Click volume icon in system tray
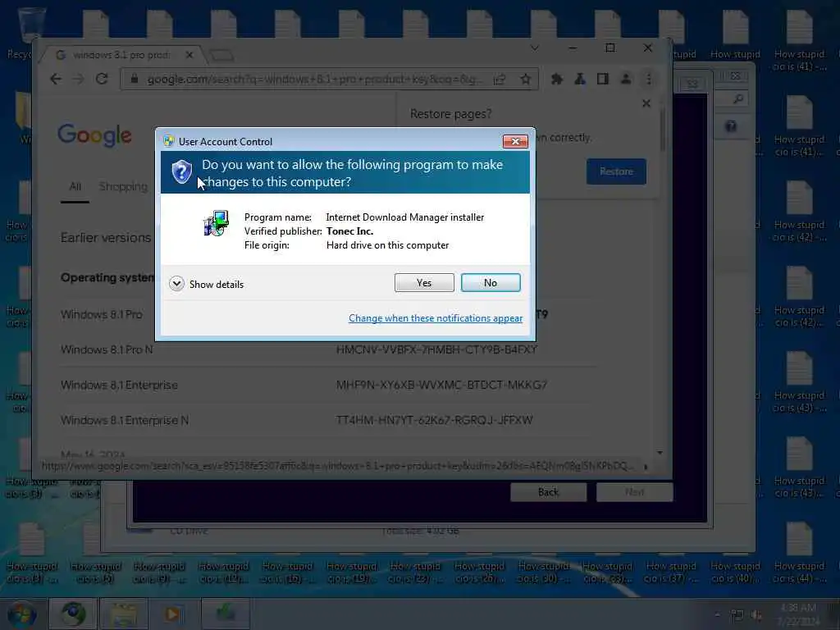The image size is (840, 630). click(756, 615)
